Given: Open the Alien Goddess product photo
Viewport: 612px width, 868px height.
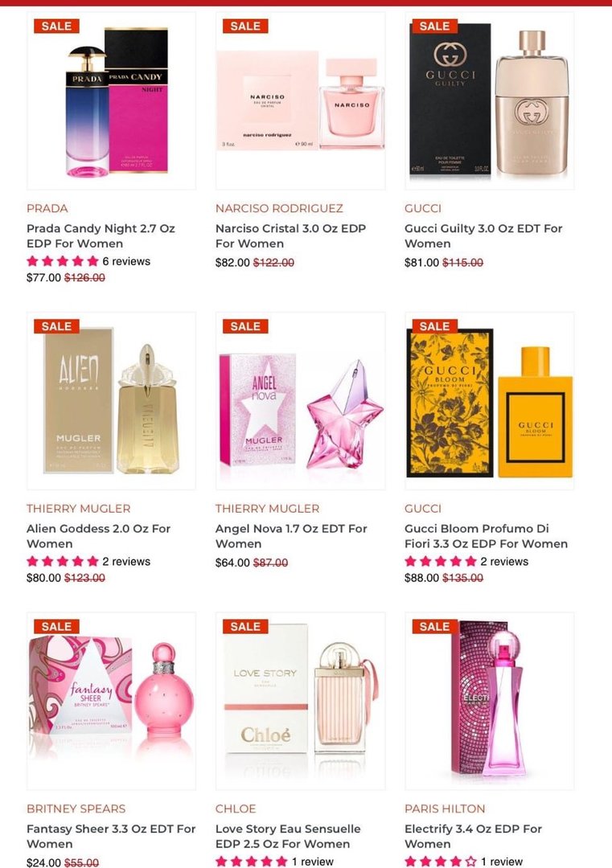Looking at the screenshot, I should 111,401.
